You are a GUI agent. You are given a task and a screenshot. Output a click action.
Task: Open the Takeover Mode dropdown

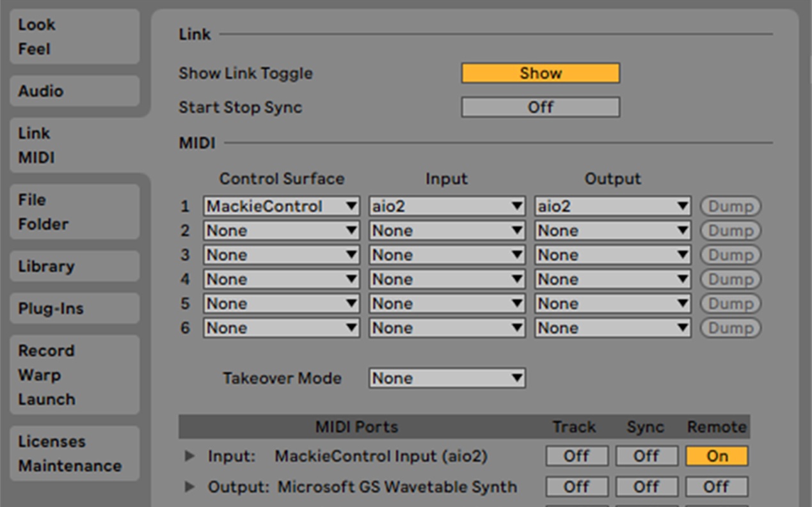447,378
